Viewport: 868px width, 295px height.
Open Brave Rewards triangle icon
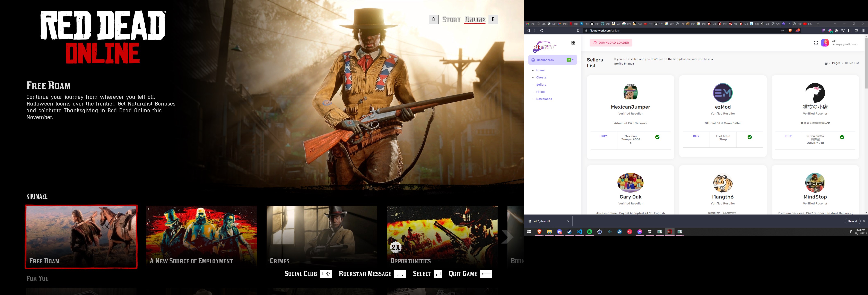coord(798,31)
